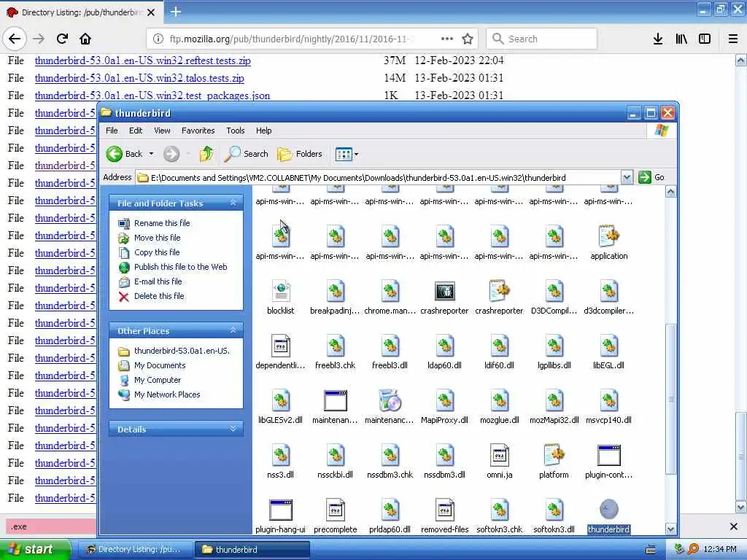Select the omni.ja file icon
747x560 pixels.
click(x=499, y=455)
